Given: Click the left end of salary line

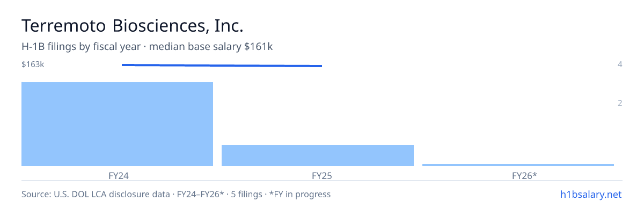Looking at the screenshot, I should (123, 65).
